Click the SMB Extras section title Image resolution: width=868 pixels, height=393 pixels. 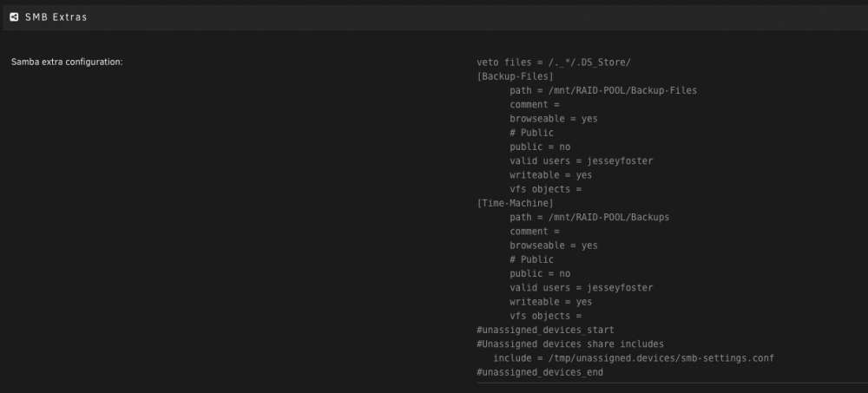56,17
